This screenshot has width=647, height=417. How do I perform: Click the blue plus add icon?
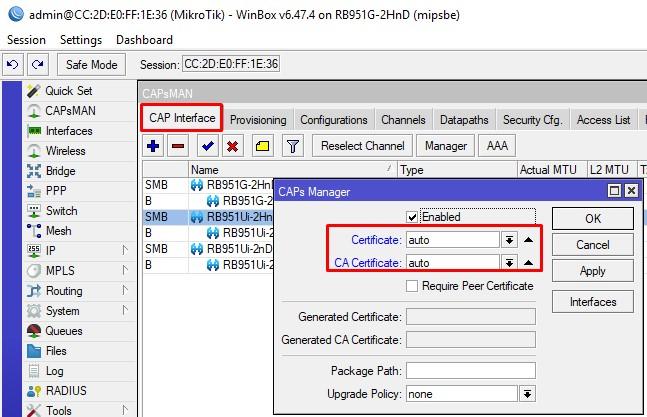click(153, 146)
